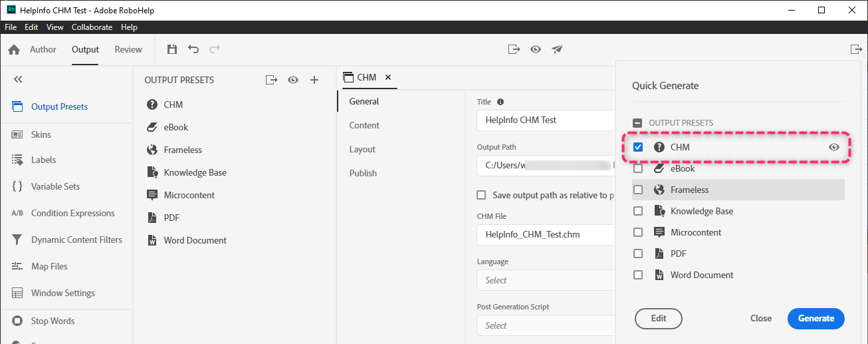Click the Publish paper plane icon
Viewport: 868px width, 344px height.
point(557,49)
